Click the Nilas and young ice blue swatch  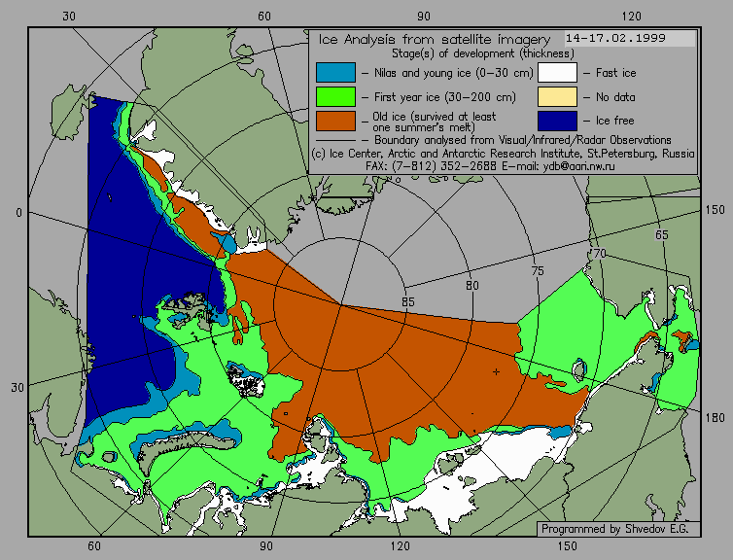(335, 73)
